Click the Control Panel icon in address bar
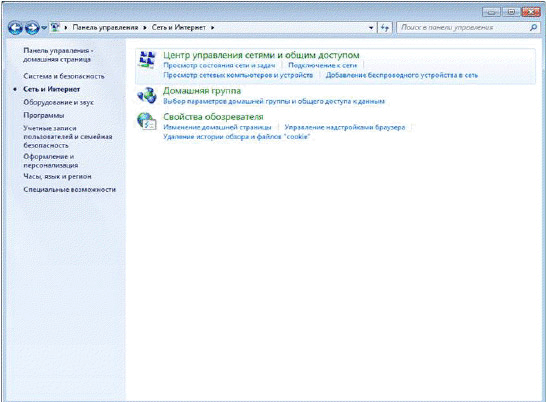 (x=55, y=27)
